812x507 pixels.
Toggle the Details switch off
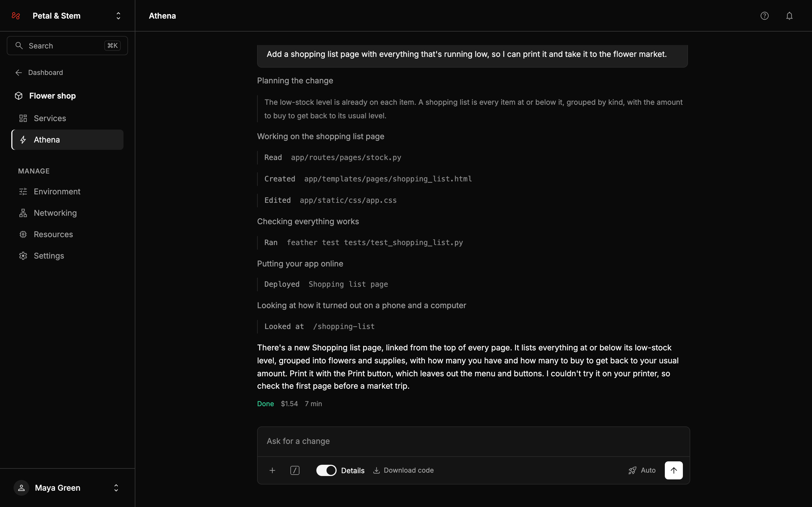click(x=326, y=470)
